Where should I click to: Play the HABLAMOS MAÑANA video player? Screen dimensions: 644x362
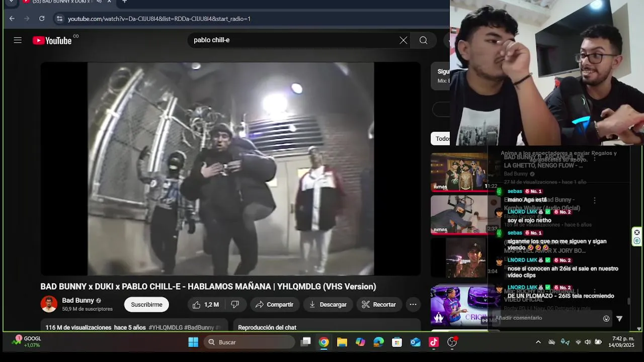click(x=230, y=169)
